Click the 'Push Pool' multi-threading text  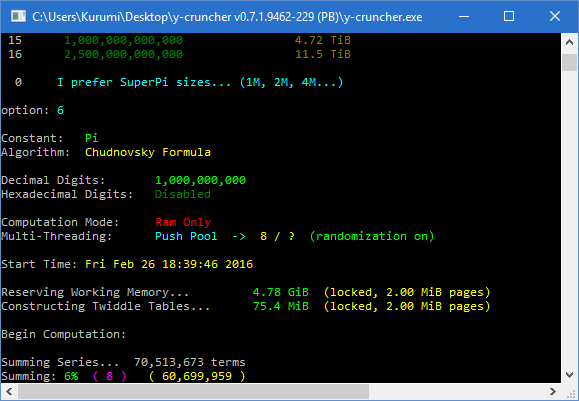tap(186, 236)
